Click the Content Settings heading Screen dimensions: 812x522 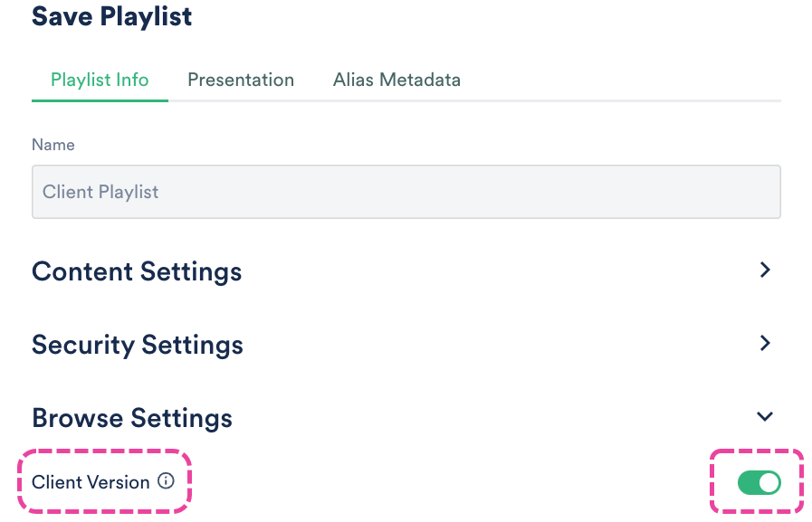click(x=137, y=271)
